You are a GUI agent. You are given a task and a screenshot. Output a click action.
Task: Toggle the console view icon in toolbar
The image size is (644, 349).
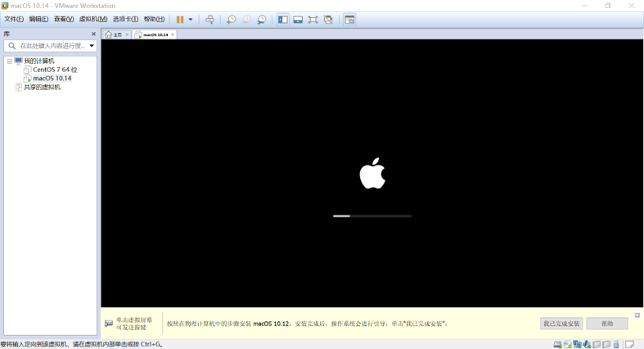click(x=349, y=20)
